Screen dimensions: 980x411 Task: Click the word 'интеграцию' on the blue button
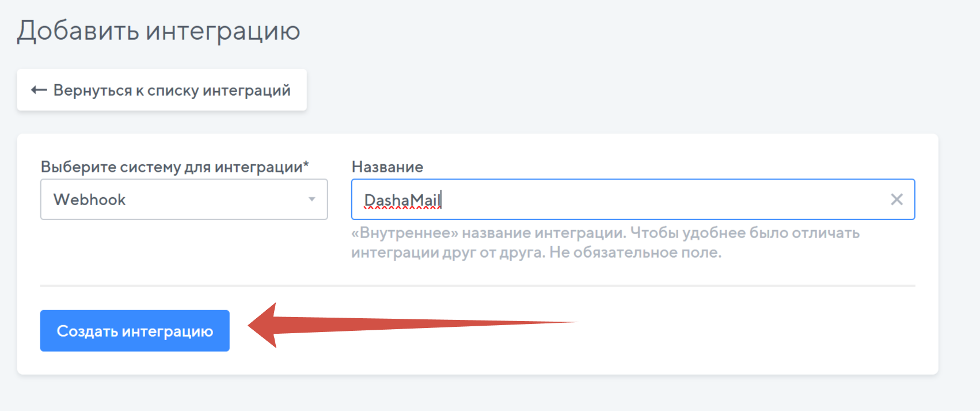click(168, 331)
